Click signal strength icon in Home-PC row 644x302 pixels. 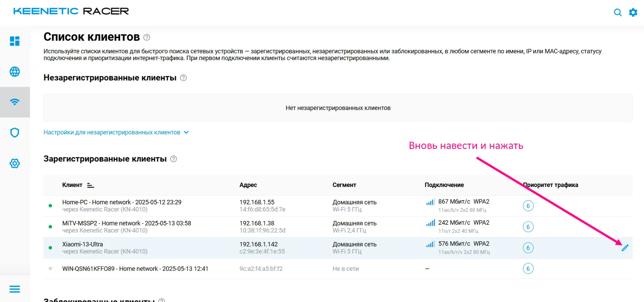pyautogui.click(x=430, y=202)
